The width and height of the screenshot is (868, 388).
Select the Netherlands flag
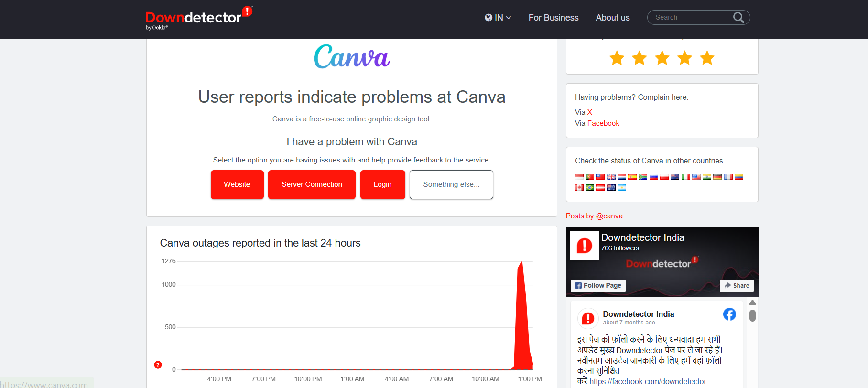(x=622, y=177)
